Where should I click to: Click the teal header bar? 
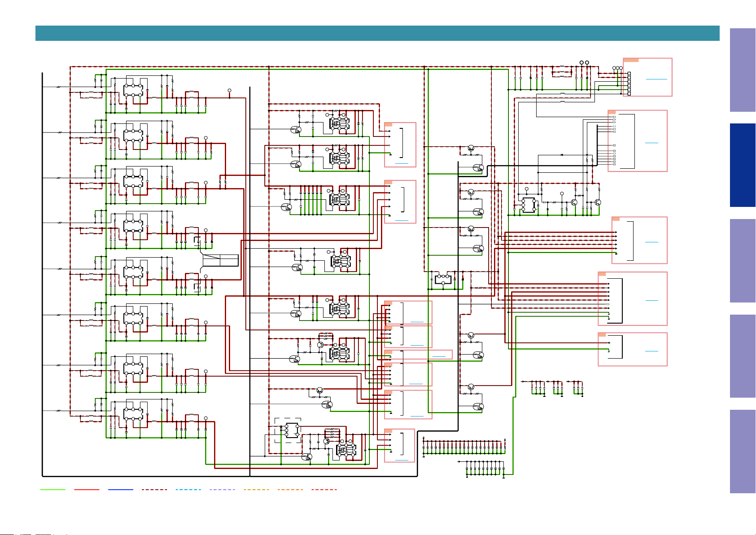tap(377, 33)
